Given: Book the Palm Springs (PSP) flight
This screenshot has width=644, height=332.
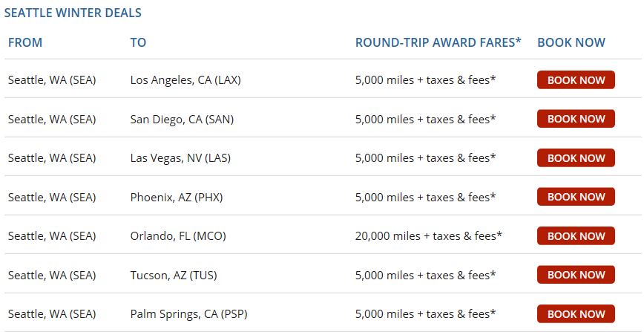Looking at the screenshot, I should point(576,314).
